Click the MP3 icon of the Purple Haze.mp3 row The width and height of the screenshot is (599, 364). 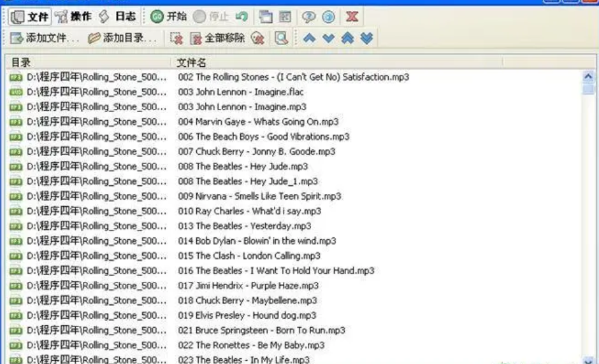[x=16, y=286]
